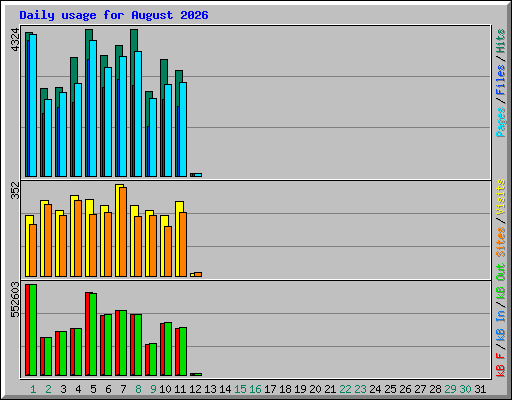Screen dimensions: 512x400
Task: Select day 18 on the x-axis
Action: 285,389
